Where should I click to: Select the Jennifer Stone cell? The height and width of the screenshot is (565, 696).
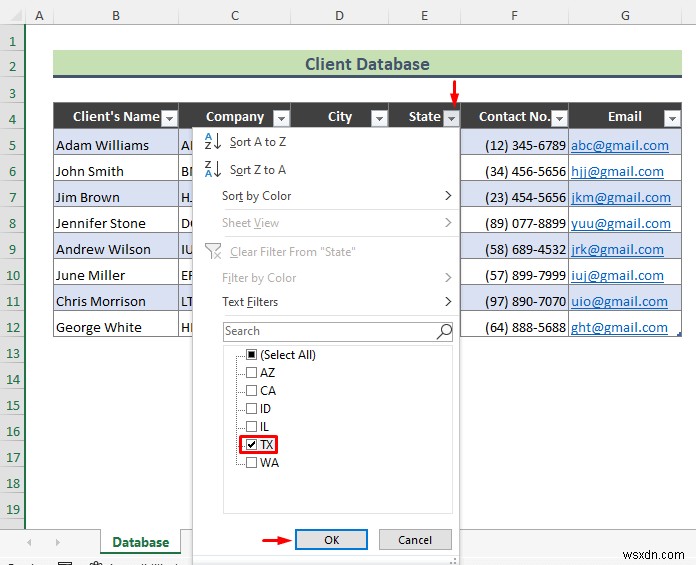(116, 220)
